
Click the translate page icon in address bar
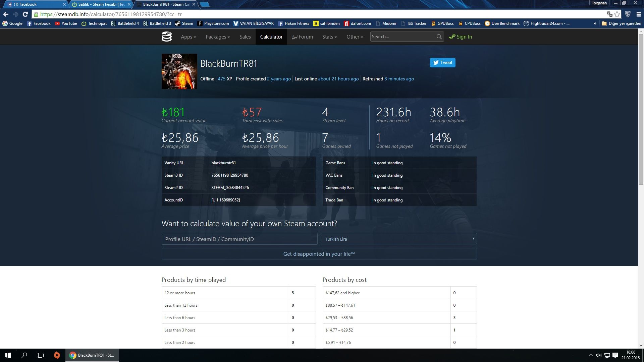click(609, 14)
